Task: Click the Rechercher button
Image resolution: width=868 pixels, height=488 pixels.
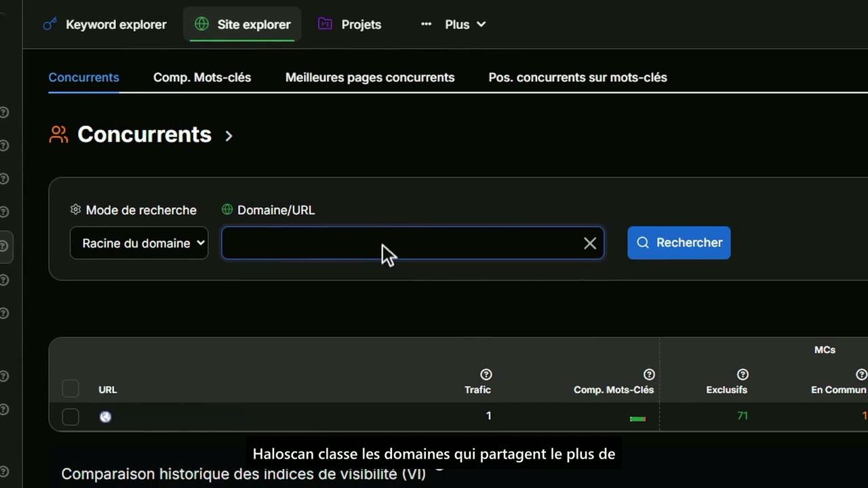Action: [679, 243]
